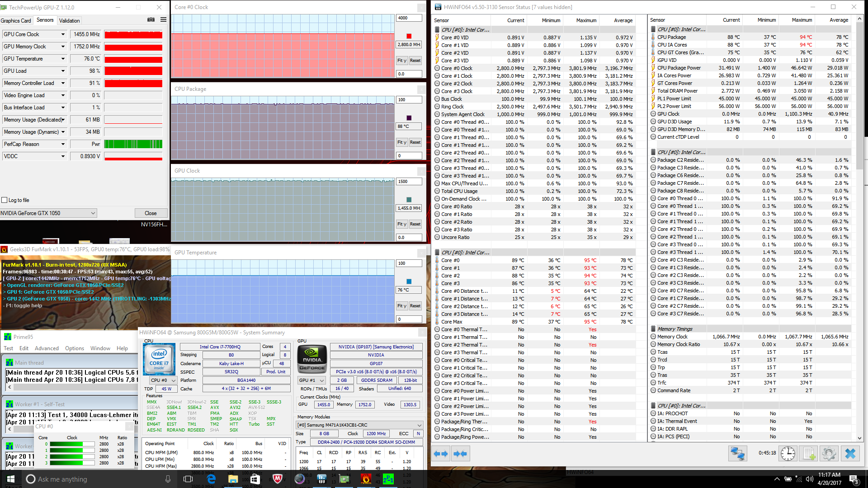
Task: Reset HWiNFO timer using clock icon
Action: (x=788, y=453)
